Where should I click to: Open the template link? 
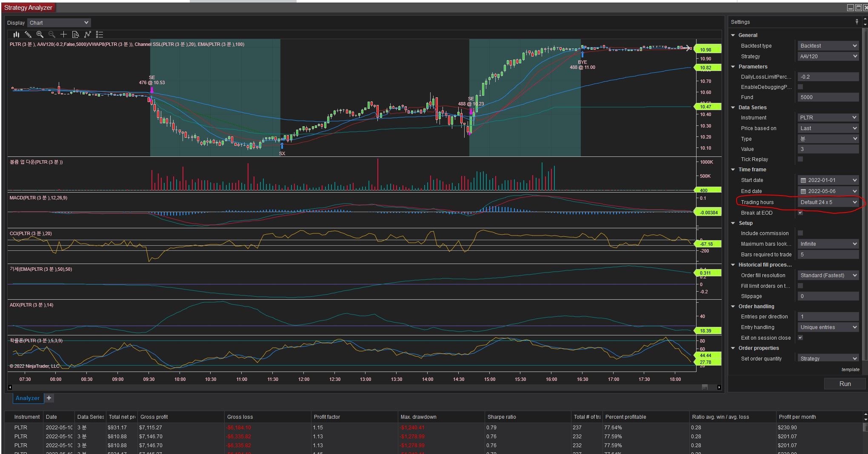(x=850, y=369)
